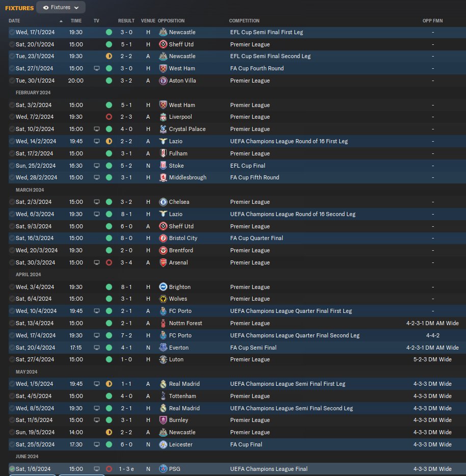The height and width of the screenshot is (476, 466).
Task: Select the FEBRUARY 2024 month header
Action: pos(33,93)
